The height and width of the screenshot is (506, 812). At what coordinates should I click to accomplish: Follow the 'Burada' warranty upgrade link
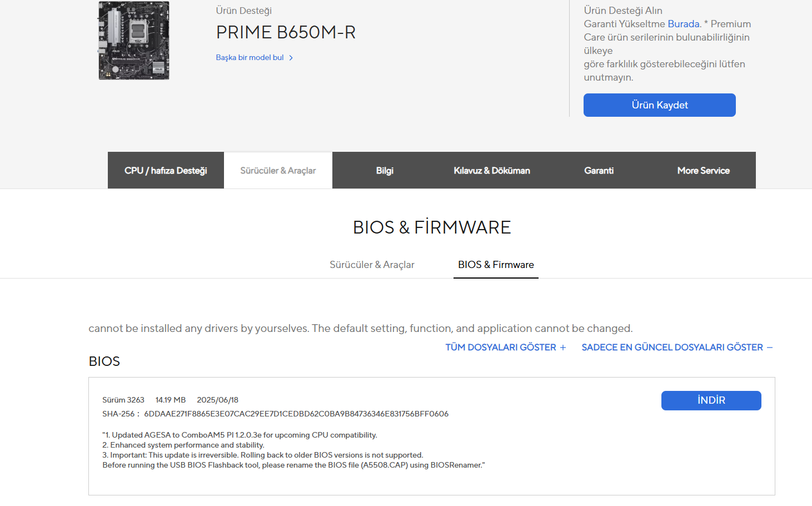click(x=683, y=24)
